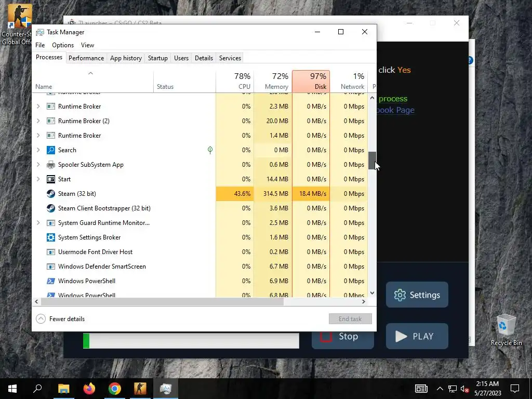Switch to the CS:GO launcher taskbar icon

coord(140,389)
